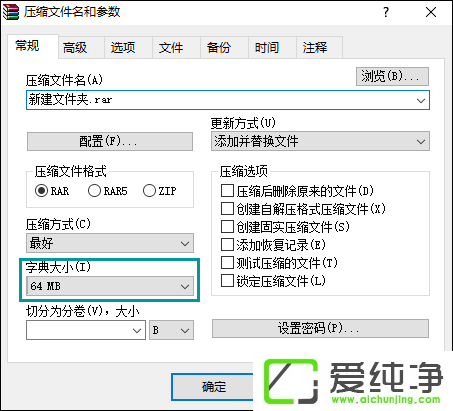Expand the 更新方式 添加并替换文件 dropdown
This screenshot has height=411, width=453.
coord(320,141)
